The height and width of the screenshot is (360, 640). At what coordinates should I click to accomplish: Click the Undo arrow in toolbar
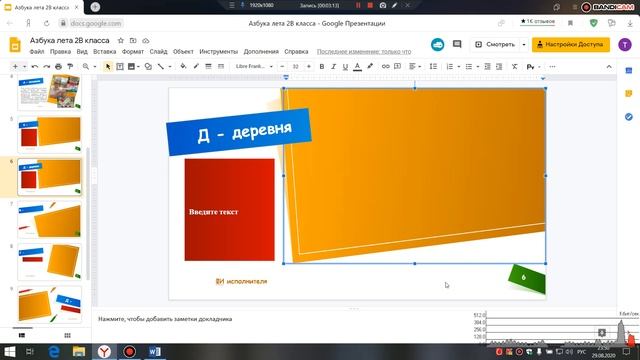[35, 67]
